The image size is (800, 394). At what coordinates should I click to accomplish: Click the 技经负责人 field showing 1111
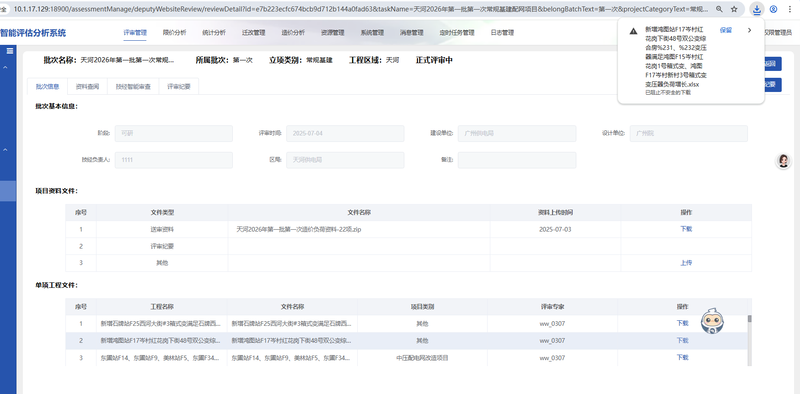174,160
